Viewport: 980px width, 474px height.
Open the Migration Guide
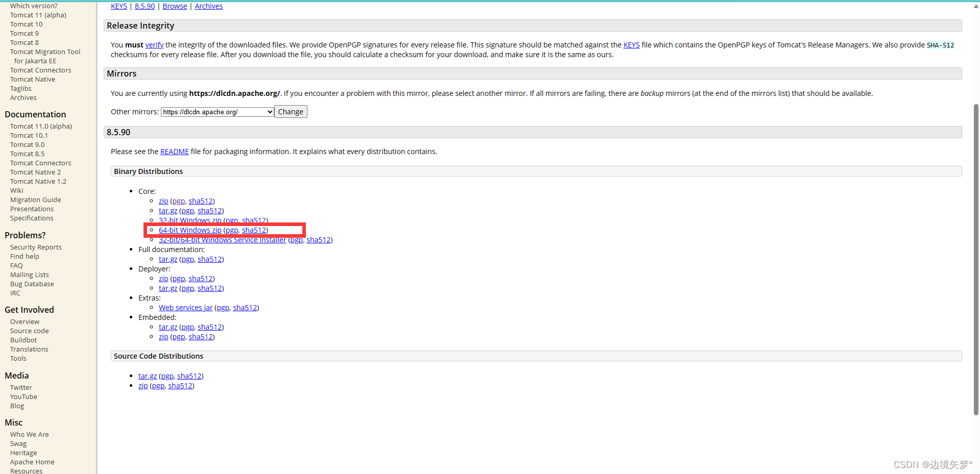36,200
